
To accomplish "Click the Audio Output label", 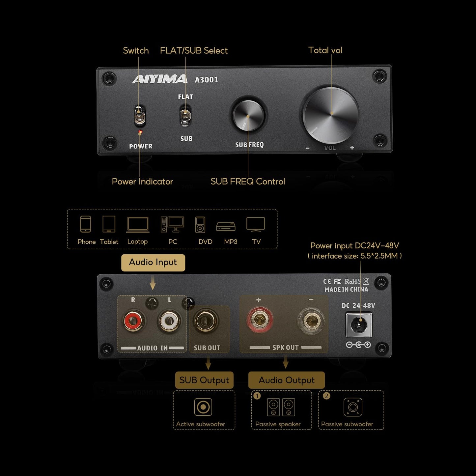I will point(286,380).
